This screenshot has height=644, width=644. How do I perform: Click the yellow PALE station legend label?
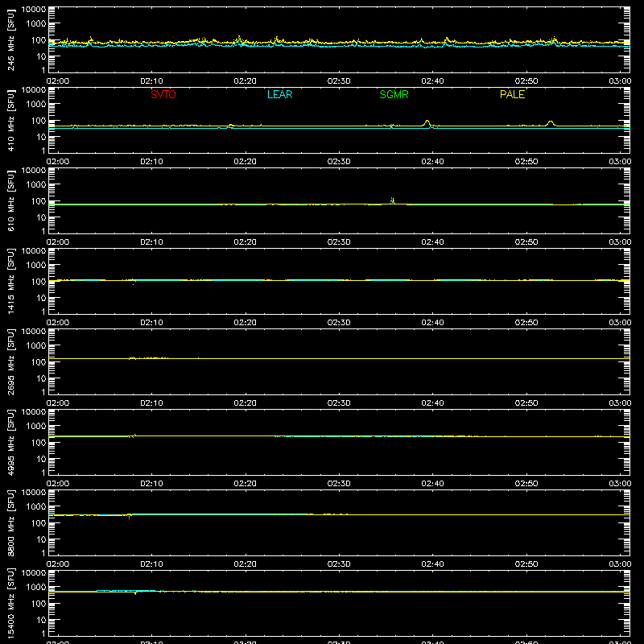pos(512,94)
